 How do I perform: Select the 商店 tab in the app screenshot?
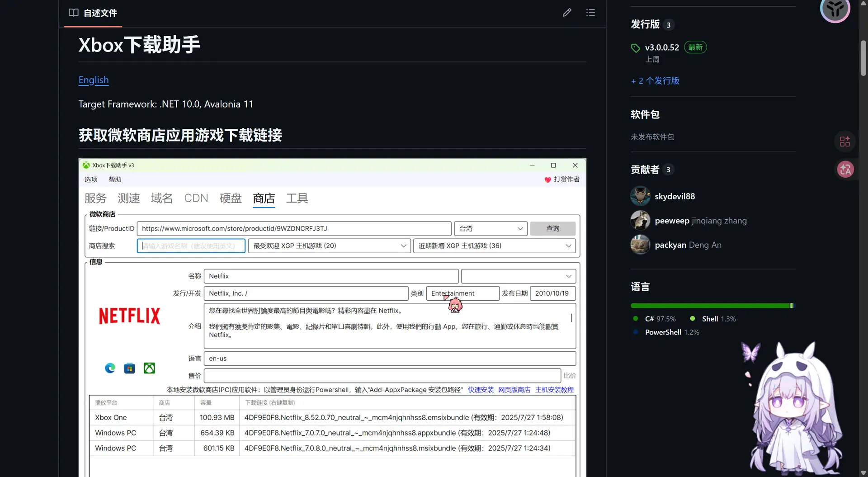click(x=264, y=198)
